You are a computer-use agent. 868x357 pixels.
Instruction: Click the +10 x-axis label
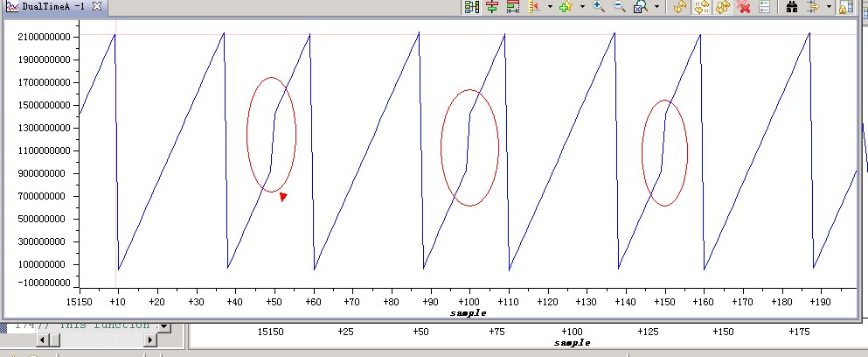[x=118, y=302]
